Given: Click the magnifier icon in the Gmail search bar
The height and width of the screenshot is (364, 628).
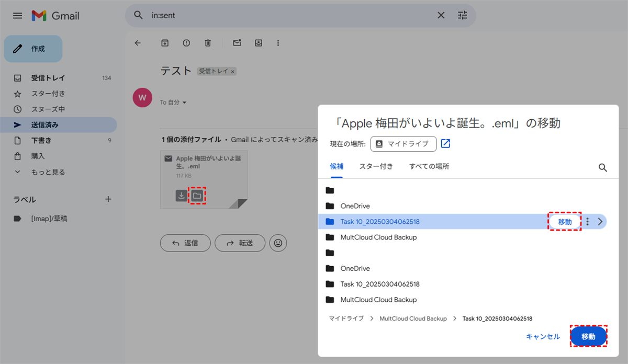Looking at the screenshot, I should (139, 16).
